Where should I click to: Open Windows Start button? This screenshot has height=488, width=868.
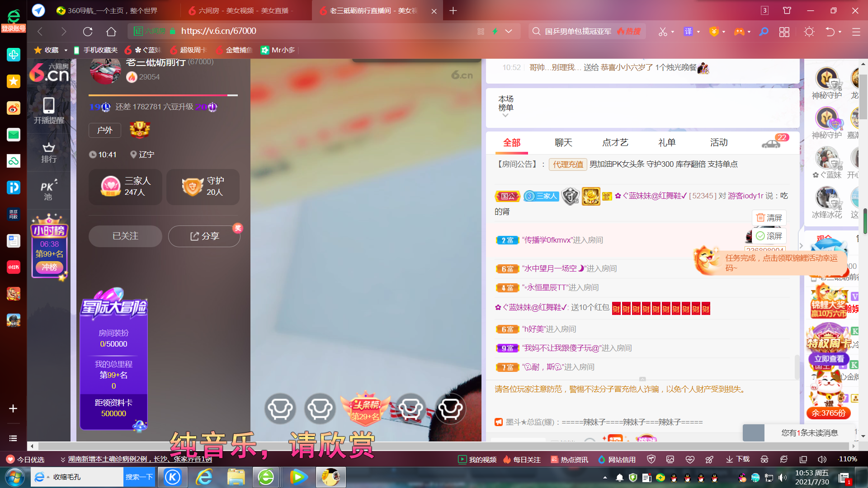14,477
